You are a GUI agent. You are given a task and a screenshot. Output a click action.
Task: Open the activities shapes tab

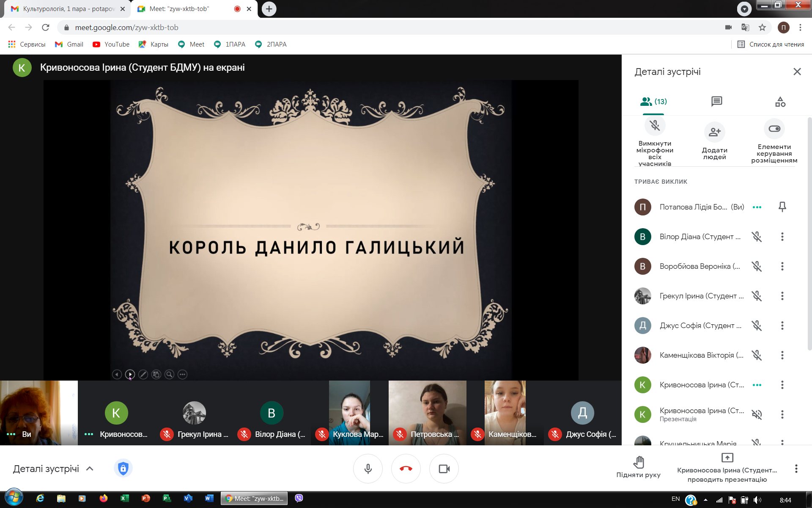pyautogui.click(x=780, y=102)
